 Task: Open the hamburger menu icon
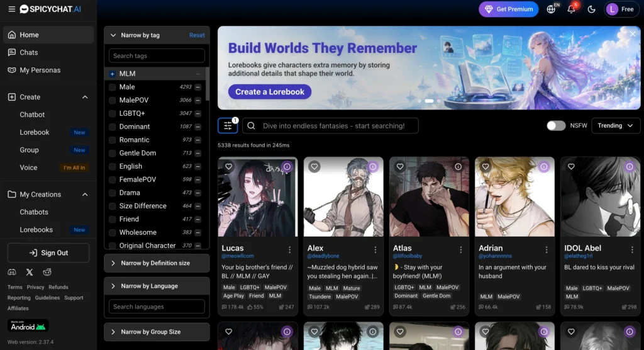click(x=11, y=9)
